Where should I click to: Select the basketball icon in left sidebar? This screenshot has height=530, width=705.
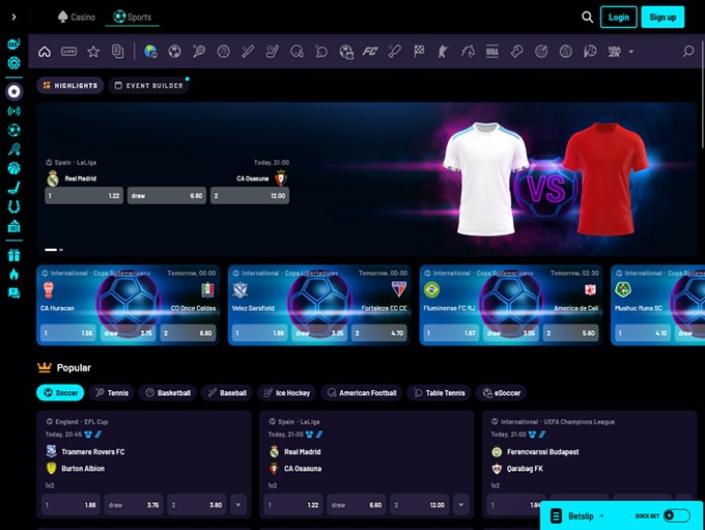tap(14, 168)
